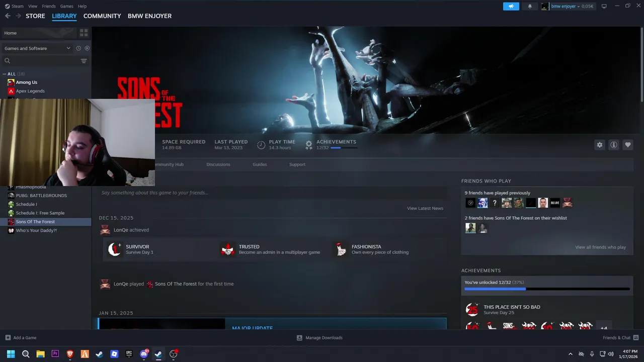644x362 pixels.
Task: Open the Guides tab
Action: pyautogui.click(x=260, y=164)
